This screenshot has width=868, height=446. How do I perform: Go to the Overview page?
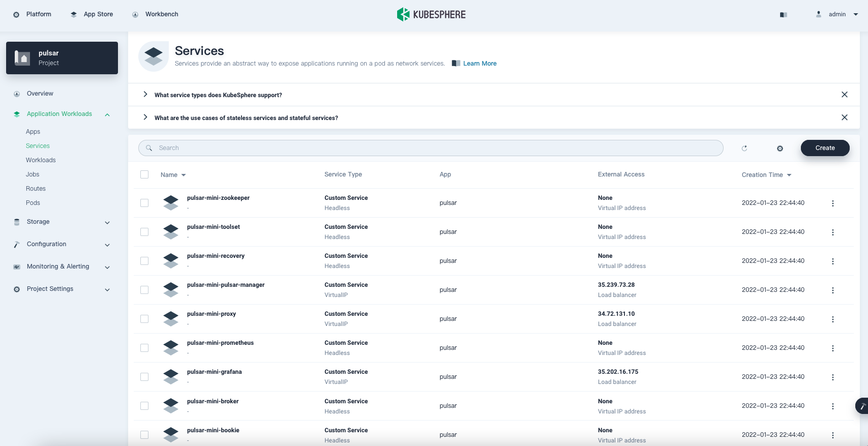pos(40,94)
